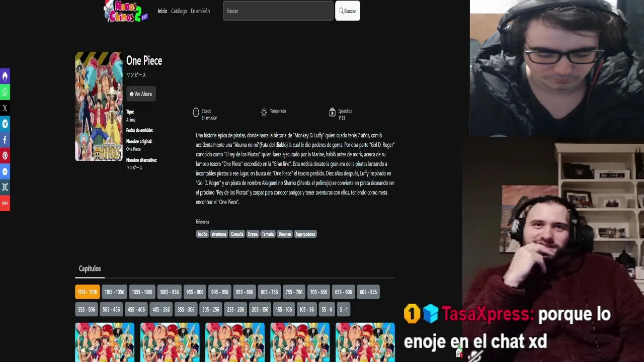Select episode range 1055 - 1006

click(142, 292)
